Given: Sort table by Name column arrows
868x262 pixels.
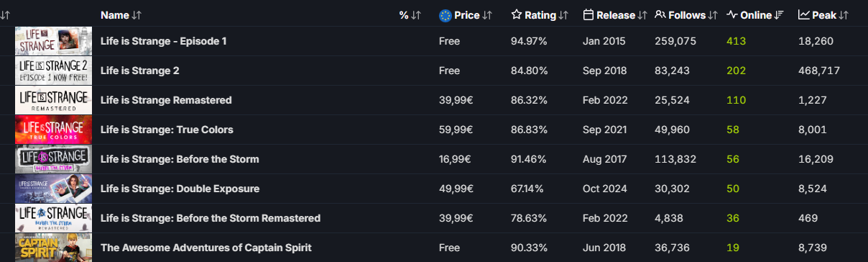Looking at the screenshot, I should [x=137, y=15].
